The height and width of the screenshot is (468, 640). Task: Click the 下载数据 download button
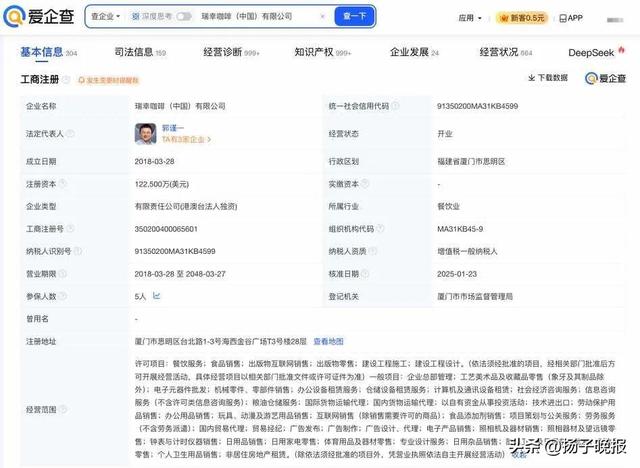548,78
